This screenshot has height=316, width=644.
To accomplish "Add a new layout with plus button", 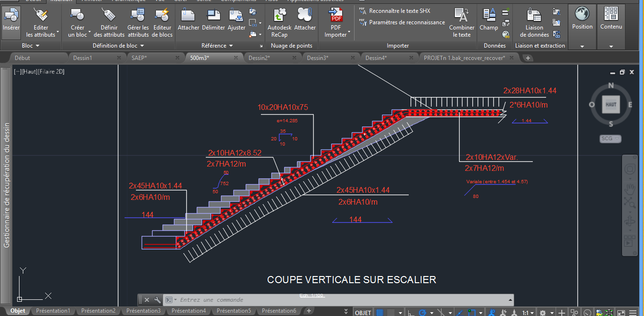I will 308,311.
